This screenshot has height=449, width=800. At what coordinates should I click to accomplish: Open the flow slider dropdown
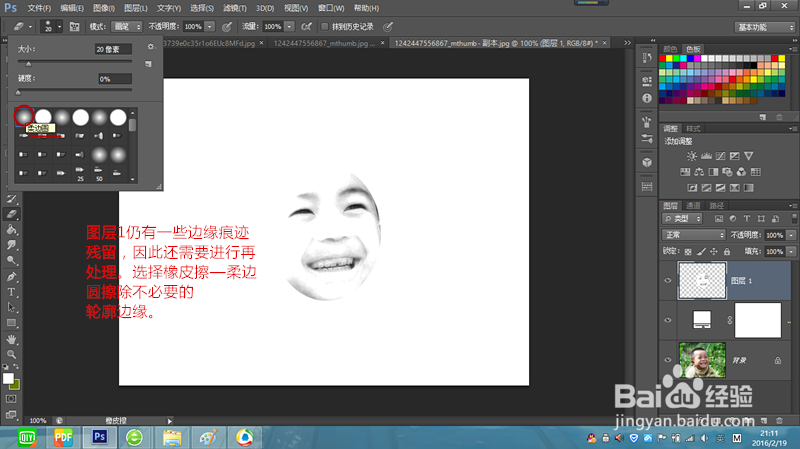pos(289,27)
